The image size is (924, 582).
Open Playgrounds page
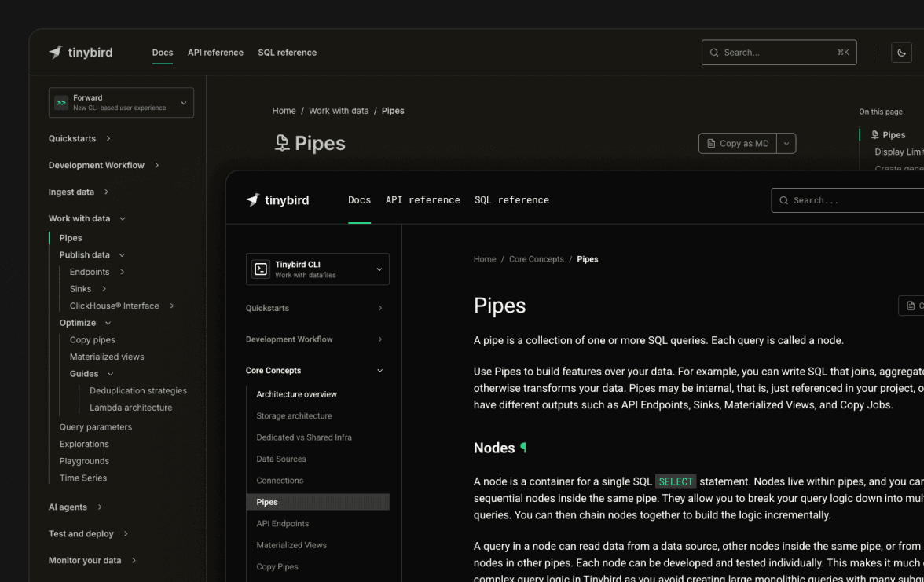click(x=84, y=461)
